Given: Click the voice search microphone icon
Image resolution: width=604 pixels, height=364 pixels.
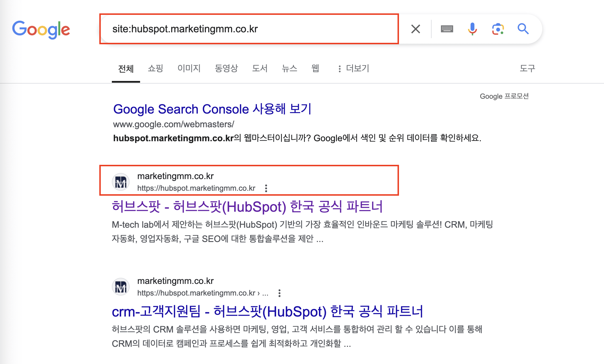Looking at the screenshot, I should [472, 29].
